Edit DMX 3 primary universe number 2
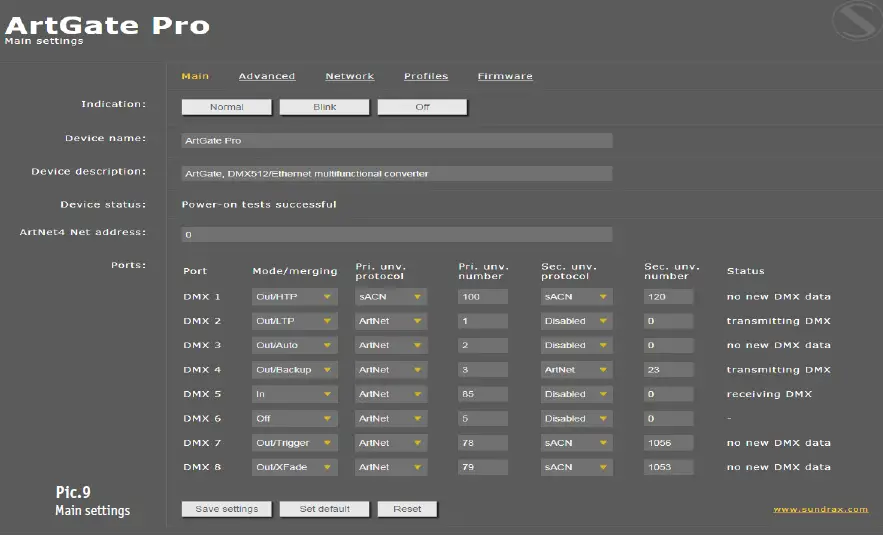883x542 pixels. tap(483, 345)
